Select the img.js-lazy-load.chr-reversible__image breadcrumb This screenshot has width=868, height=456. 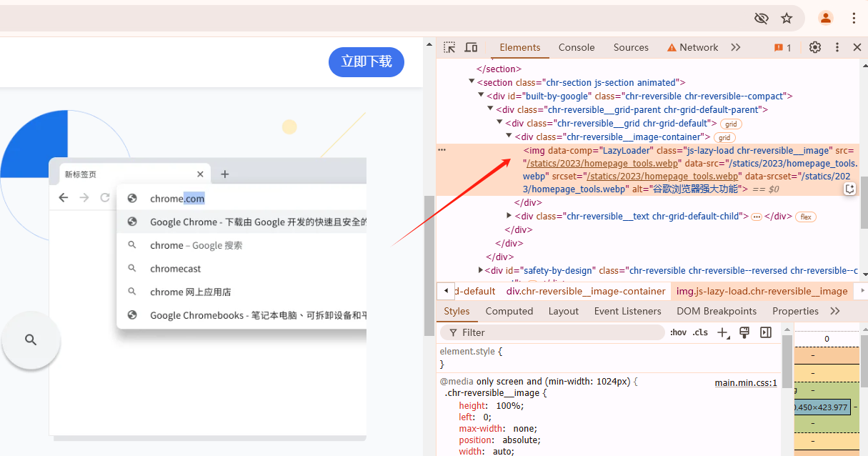(x=762, y=291)
